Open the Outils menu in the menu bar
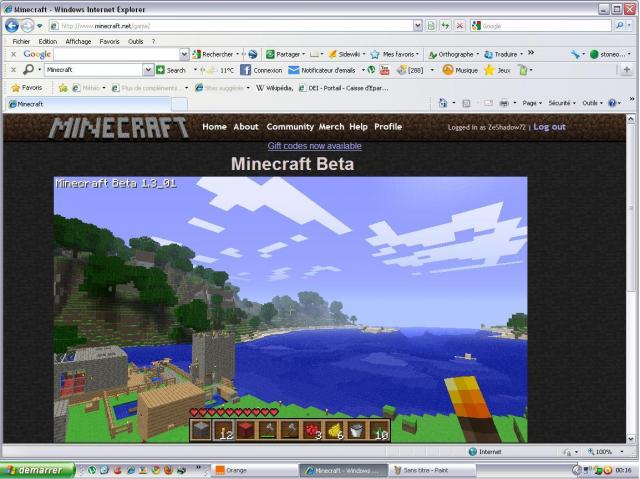 coord(136,41)
